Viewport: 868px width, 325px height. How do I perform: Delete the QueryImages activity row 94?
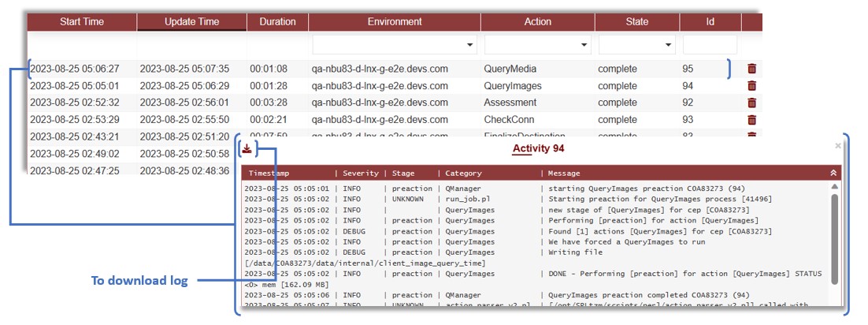pos(751,86)
